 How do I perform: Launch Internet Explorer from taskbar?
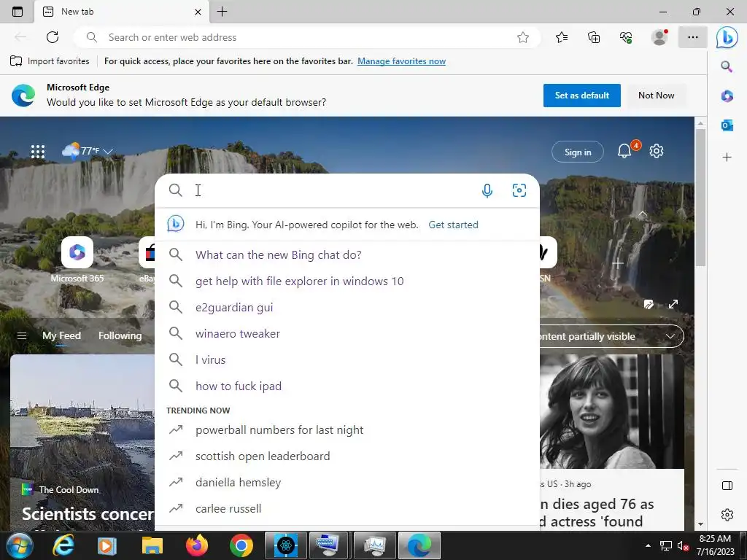pyautogui.click(x=63, y=545)
